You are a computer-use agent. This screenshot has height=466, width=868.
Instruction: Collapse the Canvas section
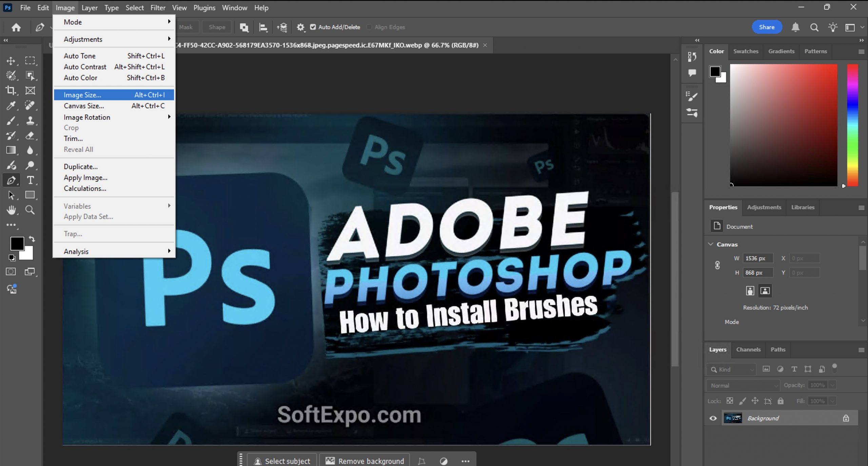[x=711, y=244]
